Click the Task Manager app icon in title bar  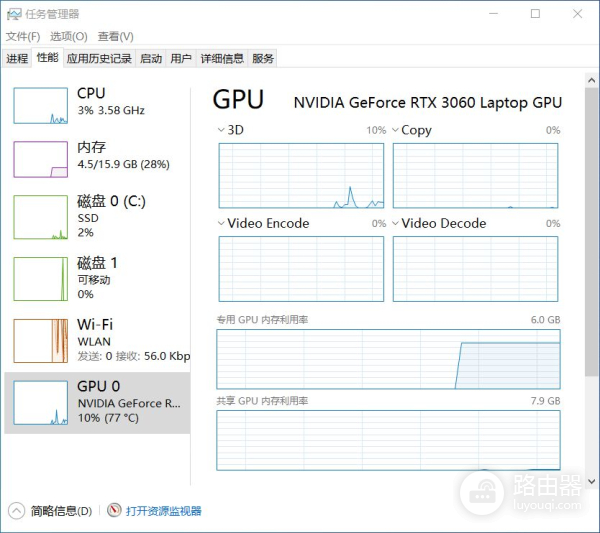[x=15, y=14]
